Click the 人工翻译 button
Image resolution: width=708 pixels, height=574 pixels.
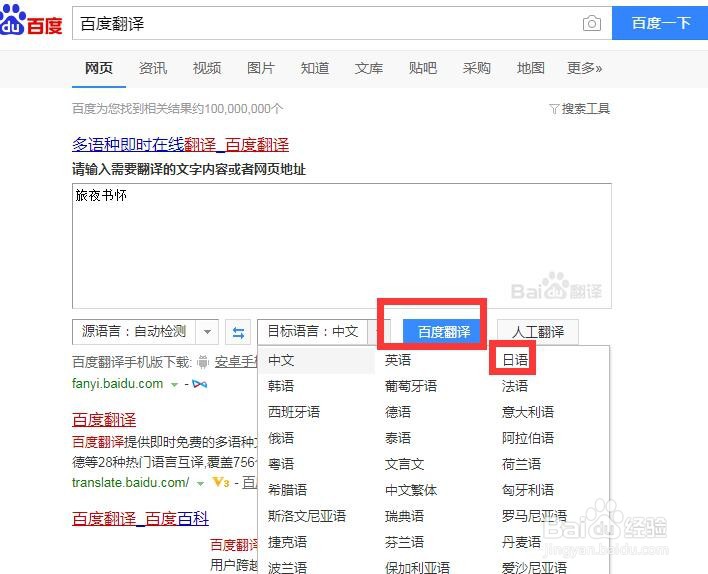tap(537, 332)
